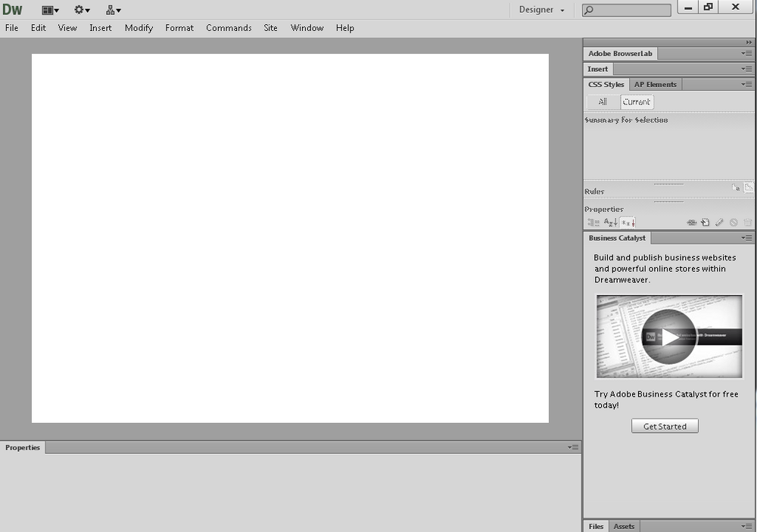Open the Files panel options menu
The image size is (757, 532).
(746, 526)
